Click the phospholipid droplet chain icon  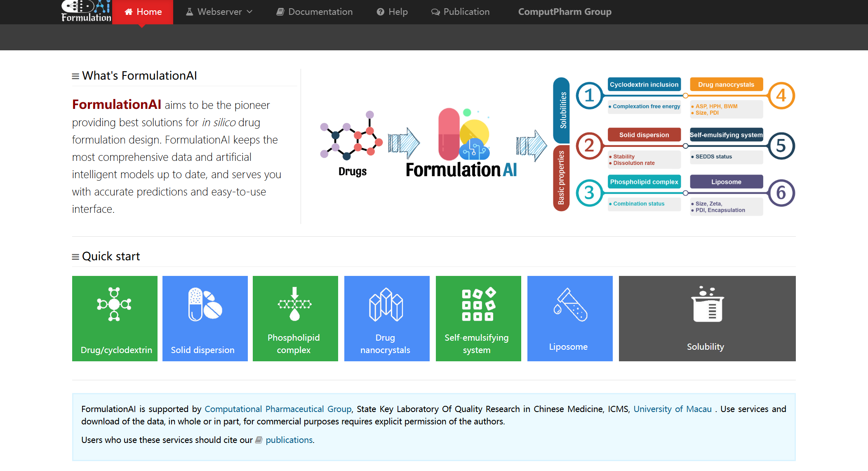point(294,304)
